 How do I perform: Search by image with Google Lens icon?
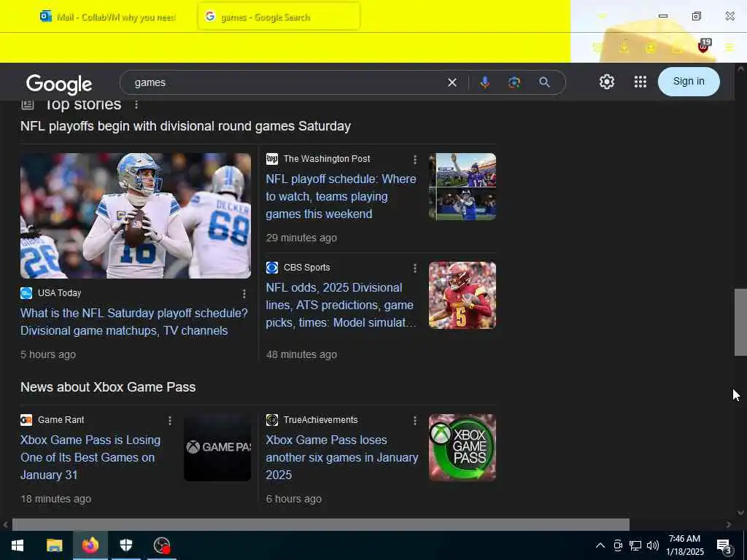(514, 82)
